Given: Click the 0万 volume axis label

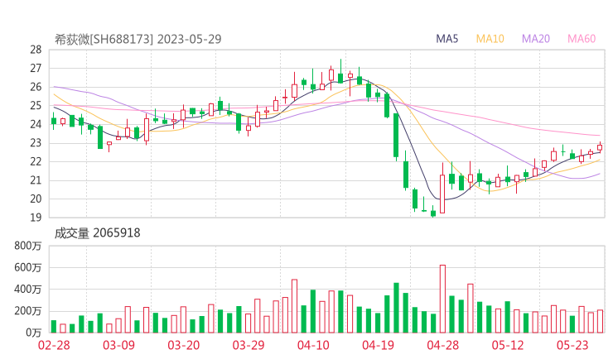Looking at the screenshot, I should (34, 333).
